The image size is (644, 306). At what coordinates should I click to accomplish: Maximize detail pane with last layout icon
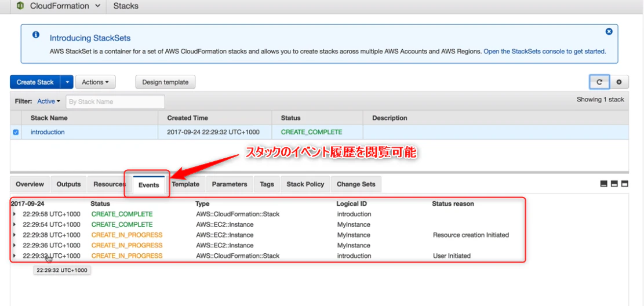625,184
